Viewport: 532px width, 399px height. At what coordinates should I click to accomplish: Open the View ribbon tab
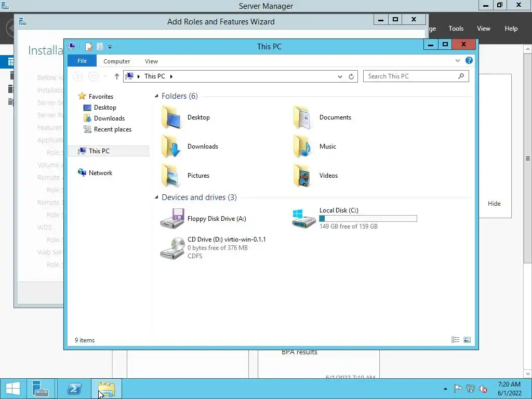[x=151, y=61]
